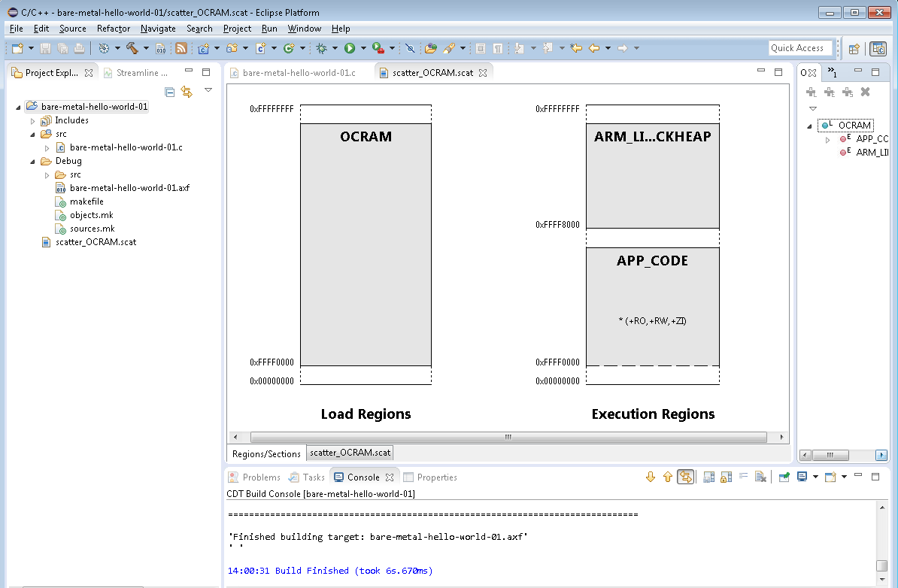The image size is (898, 588).
Task: Show next match arrow in Console
Action: [x=651, y=477]
